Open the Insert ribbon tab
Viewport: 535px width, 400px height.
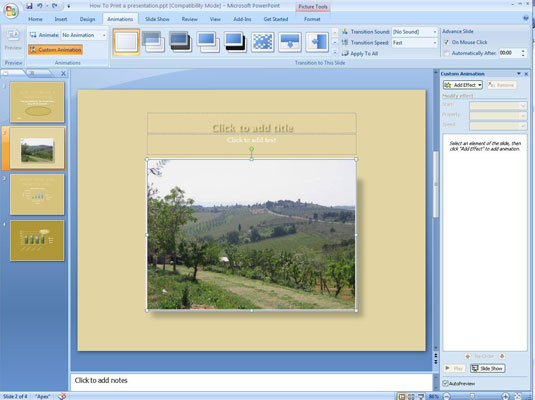coord(61,19)
